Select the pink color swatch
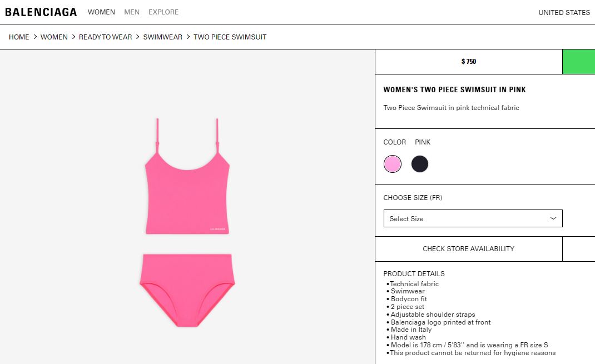595x364 pixels. 393,164
